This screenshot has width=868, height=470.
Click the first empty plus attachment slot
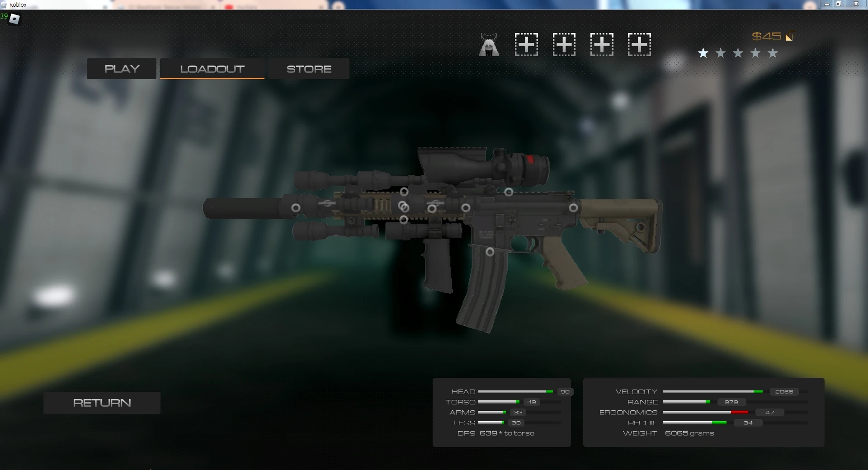[x=526, y=44]
